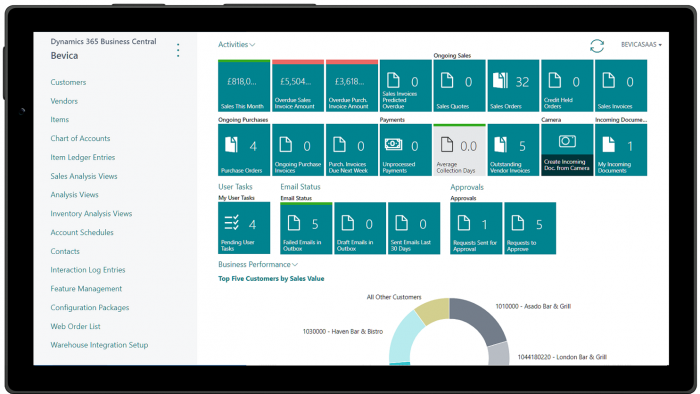Go to Inventory Analysis Views
Screen dimensions: 700x394
(91, 214)
